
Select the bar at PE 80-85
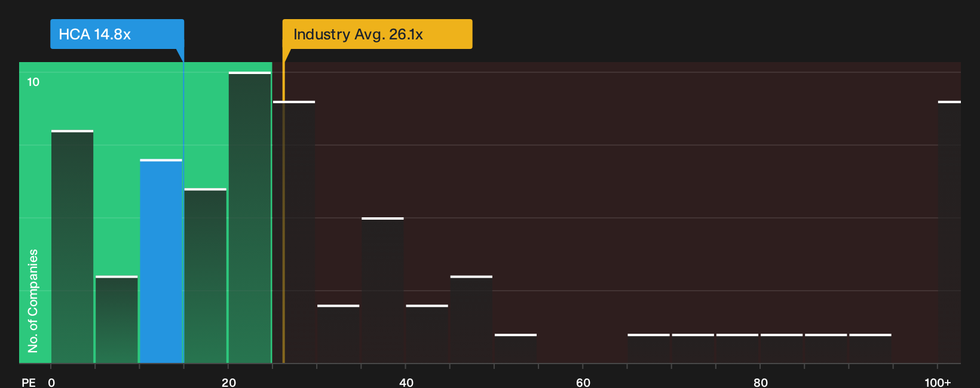[x=782, y=349]
